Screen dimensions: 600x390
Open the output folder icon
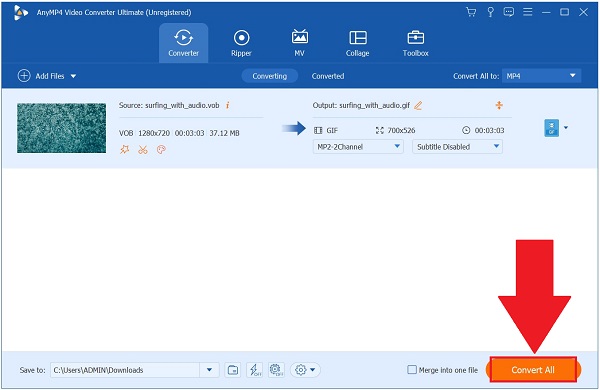click(233, 370)
